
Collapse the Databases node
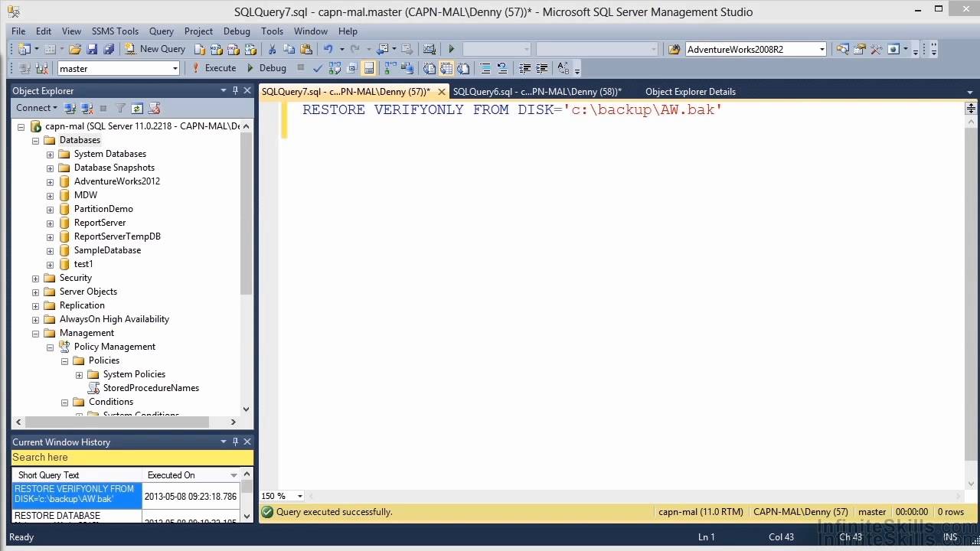click(35, 141)
